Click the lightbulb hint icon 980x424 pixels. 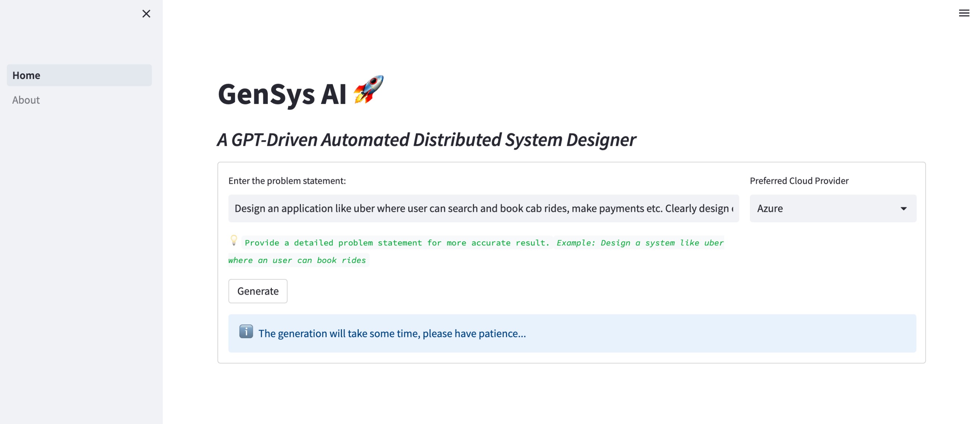[x=234, y=240]
